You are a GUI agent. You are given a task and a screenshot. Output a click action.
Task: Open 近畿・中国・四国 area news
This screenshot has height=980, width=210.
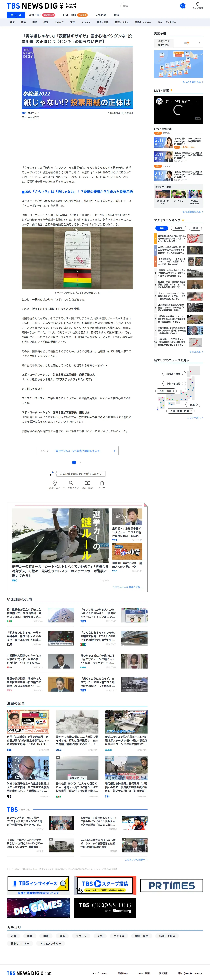(180, 411)
